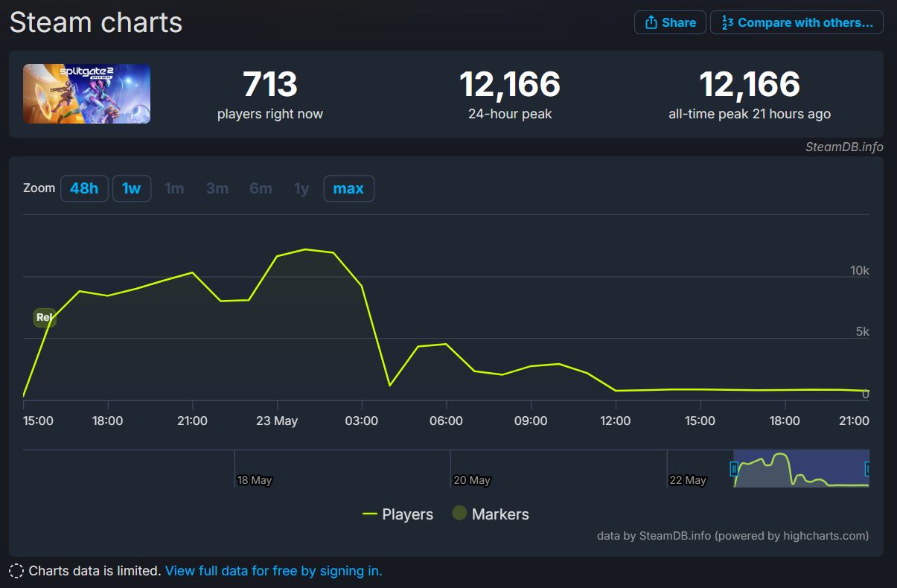897x588 pixels.
Task: Click the Rel release marker on chart
Action: 45,318
